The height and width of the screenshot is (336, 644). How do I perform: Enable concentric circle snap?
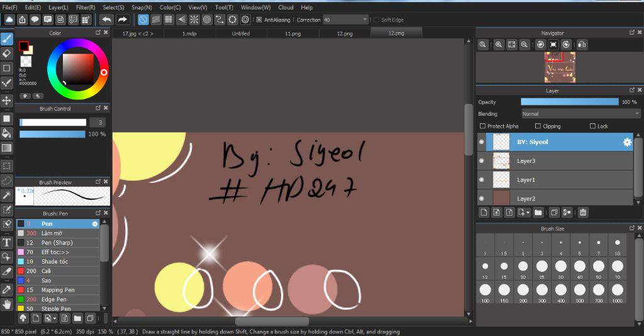point(207,20)
